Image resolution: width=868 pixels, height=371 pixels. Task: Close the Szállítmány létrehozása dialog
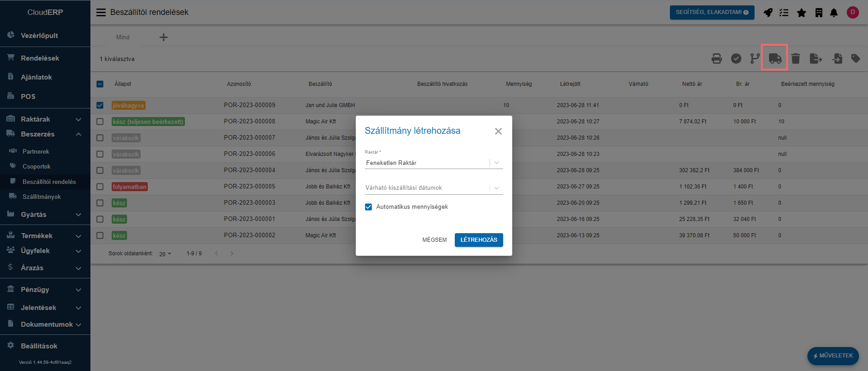(498, 131)
